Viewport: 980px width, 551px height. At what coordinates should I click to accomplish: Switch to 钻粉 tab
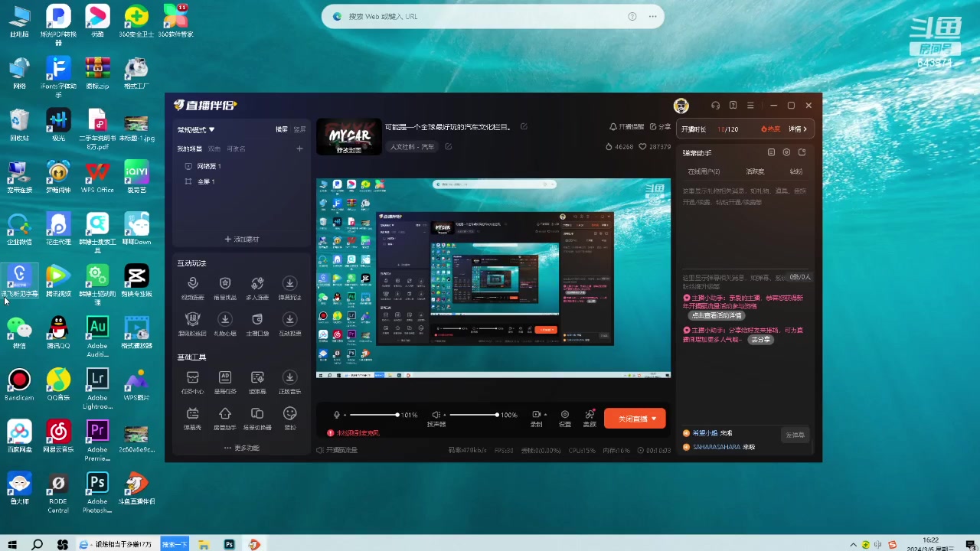(796, 171)
